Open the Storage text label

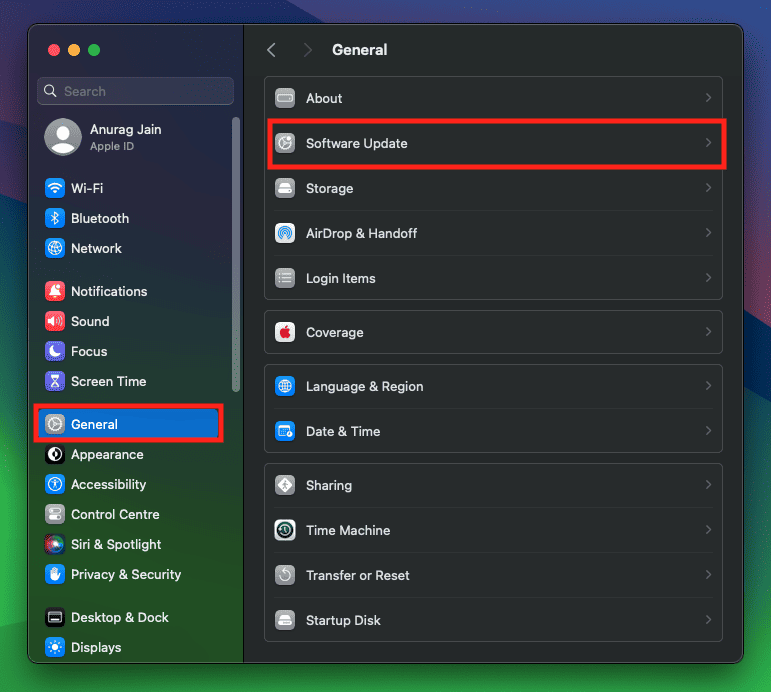(329, 188)
